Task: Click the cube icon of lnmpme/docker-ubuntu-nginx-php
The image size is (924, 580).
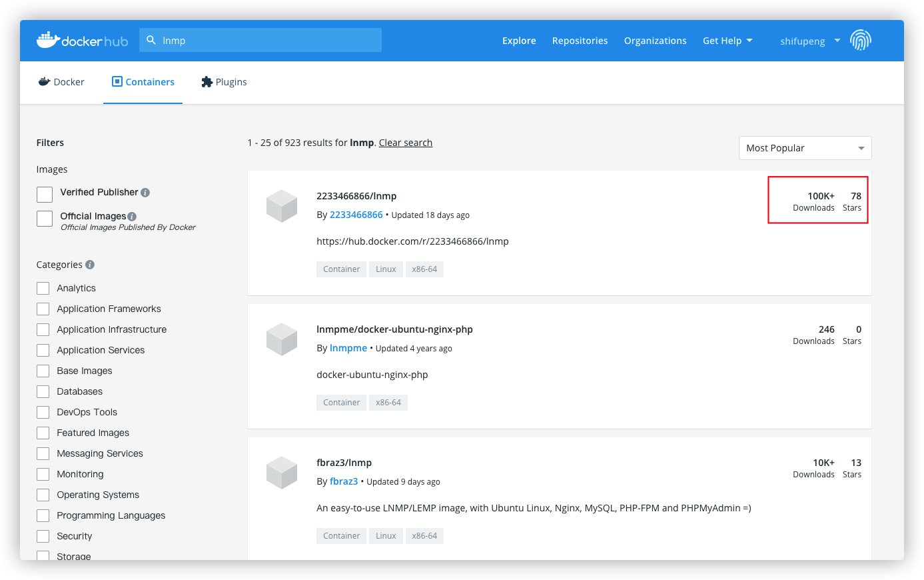Action: point(282,339)
